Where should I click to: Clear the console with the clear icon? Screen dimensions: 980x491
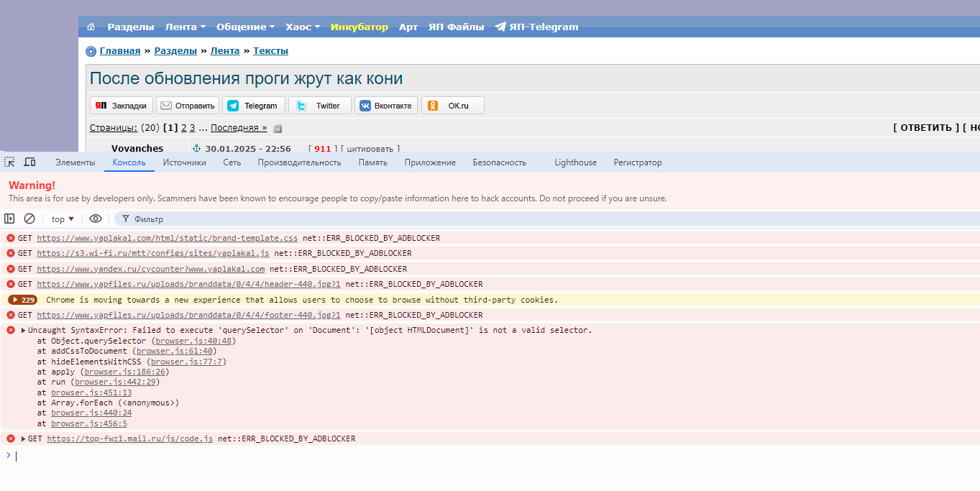coord(29,219)
